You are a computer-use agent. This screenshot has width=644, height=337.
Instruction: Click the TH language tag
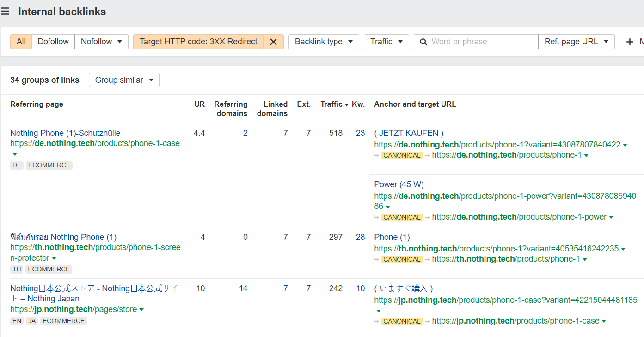click(x=17, y=270)
